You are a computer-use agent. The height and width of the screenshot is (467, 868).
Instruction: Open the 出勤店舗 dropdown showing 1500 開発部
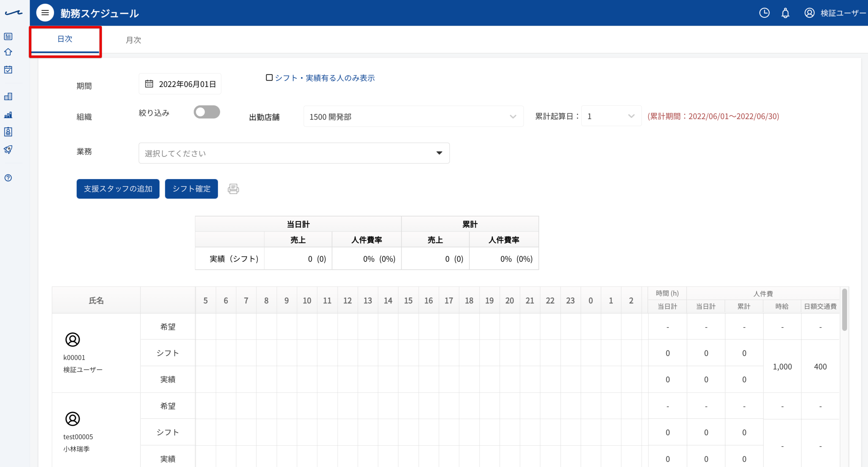coord(414,116)
